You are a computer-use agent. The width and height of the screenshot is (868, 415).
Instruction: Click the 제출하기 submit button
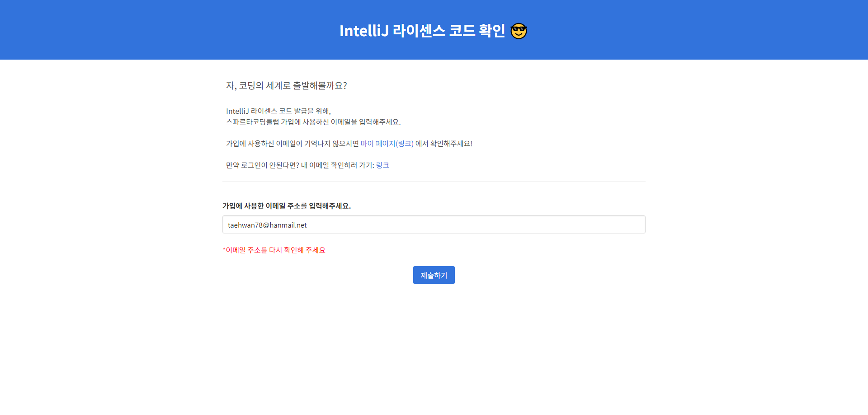tap(434, 275)
